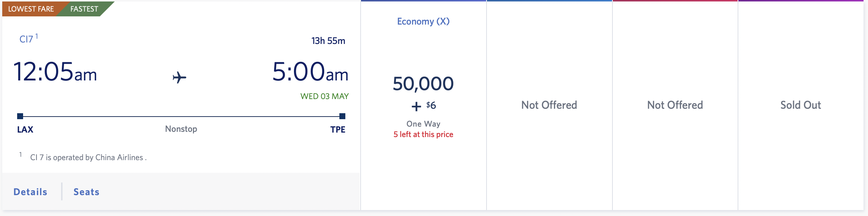Click the FASTEST badge

tap(84, 9)
